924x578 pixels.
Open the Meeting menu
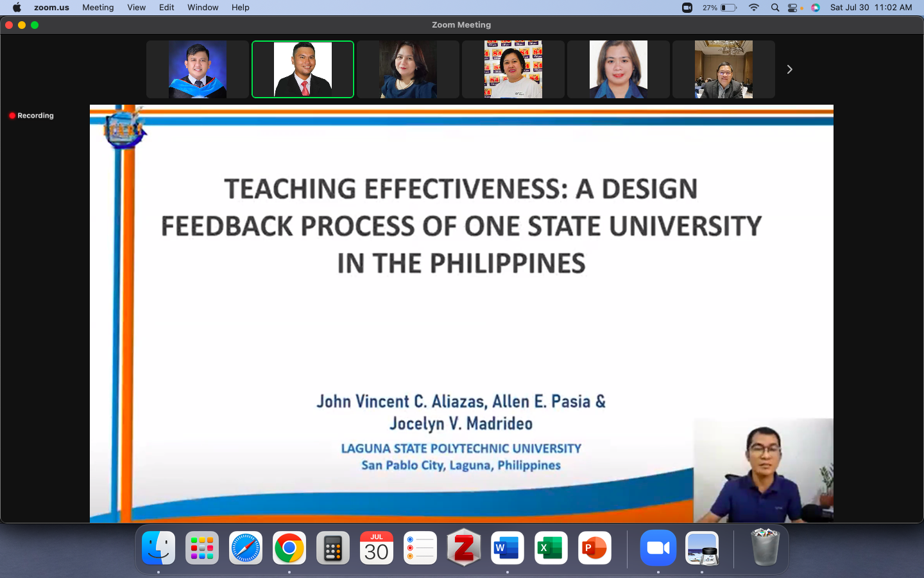tap(98, 8)
